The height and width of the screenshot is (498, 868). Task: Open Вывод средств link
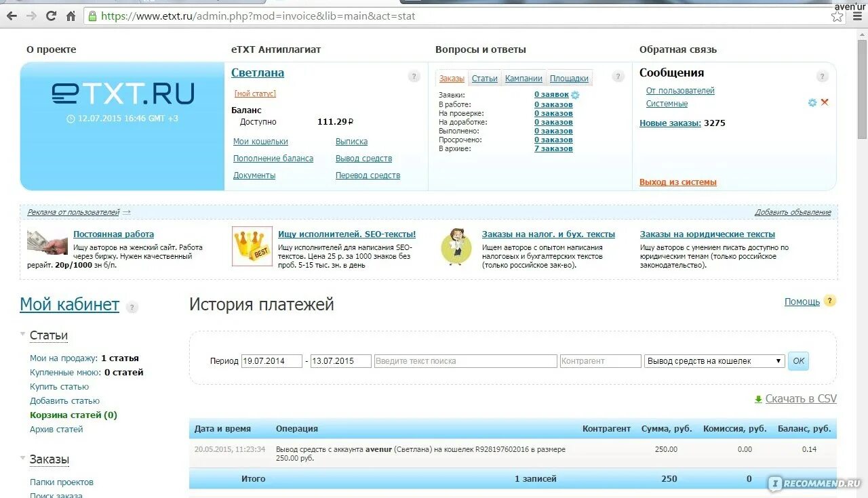[363, 159]
